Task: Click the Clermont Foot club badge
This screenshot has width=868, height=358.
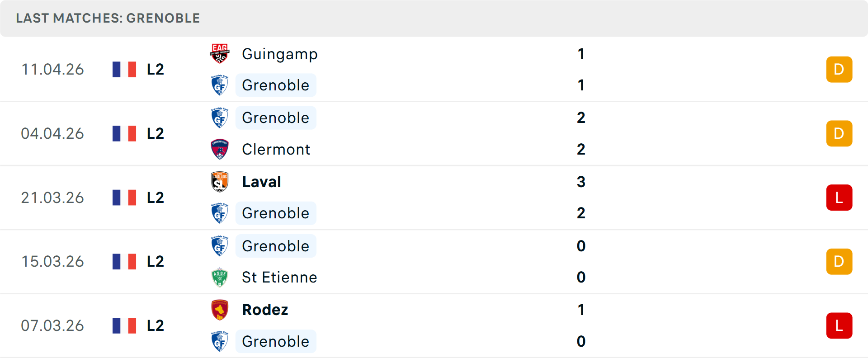Action: pos(220,149)
